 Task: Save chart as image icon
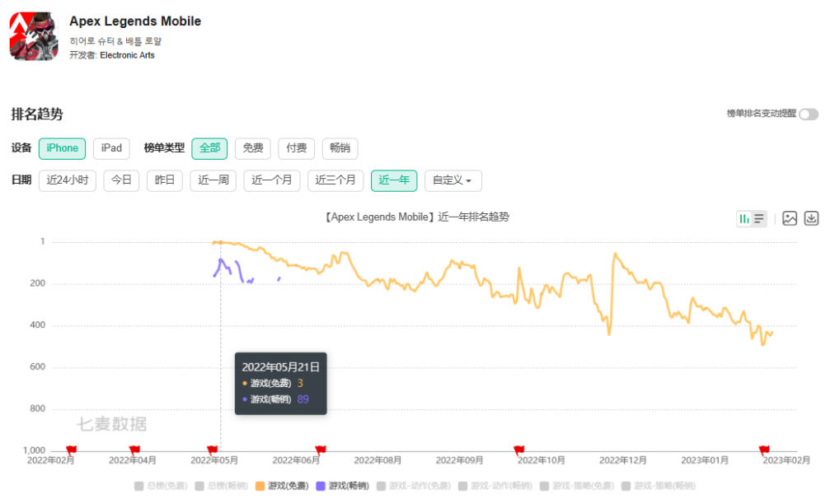790,218
